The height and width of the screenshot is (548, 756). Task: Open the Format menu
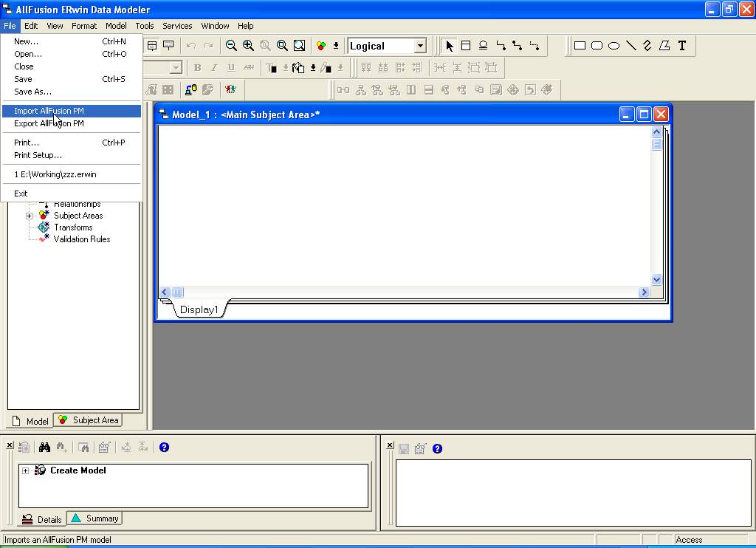coord(84,26)
